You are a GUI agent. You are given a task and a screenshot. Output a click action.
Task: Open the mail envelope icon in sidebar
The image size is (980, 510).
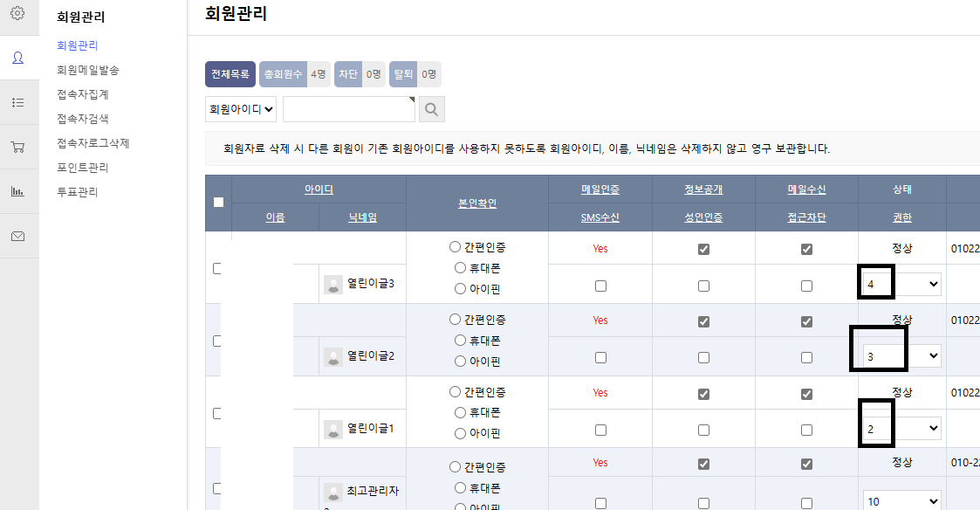pos(17,236)
